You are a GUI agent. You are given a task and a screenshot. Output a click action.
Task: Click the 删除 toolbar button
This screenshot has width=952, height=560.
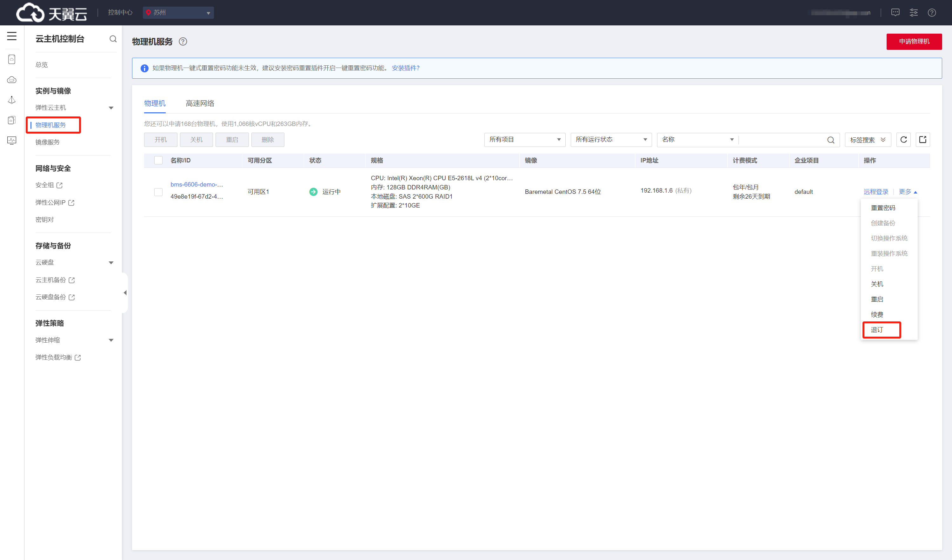[268, 140]
